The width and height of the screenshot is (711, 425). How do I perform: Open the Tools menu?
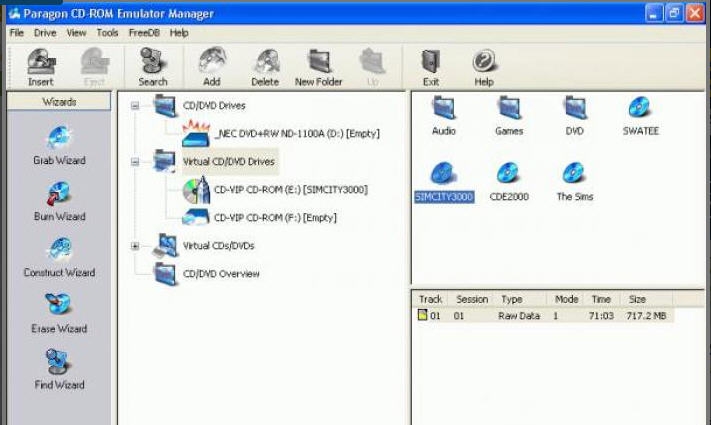107,33
